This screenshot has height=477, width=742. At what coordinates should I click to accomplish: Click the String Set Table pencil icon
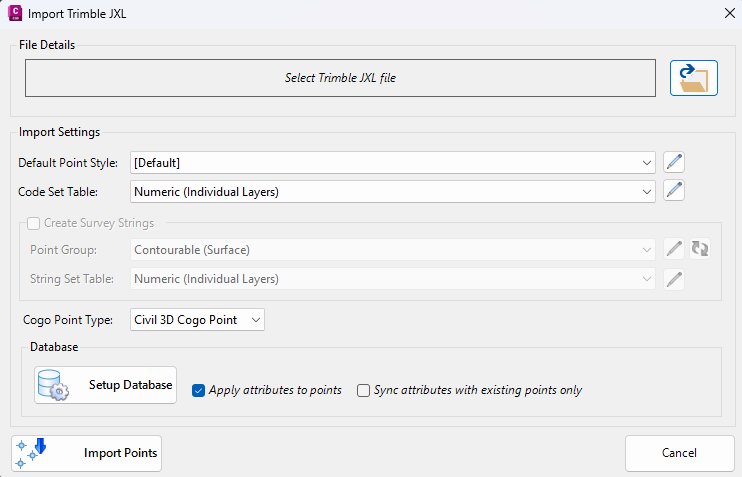click(x=674, y=279)
